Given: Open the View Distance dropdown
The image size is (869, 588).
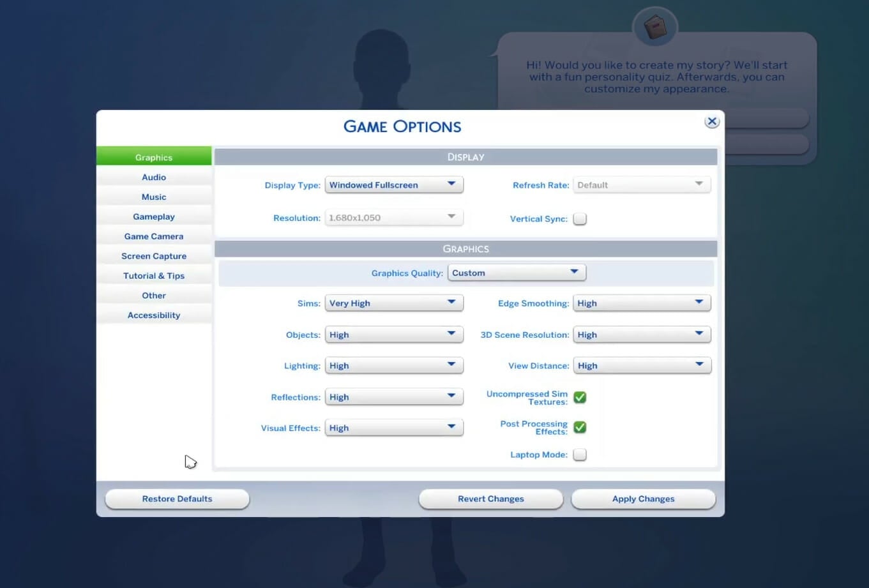Looking at the screenshot, I should (x=641, y=365).
